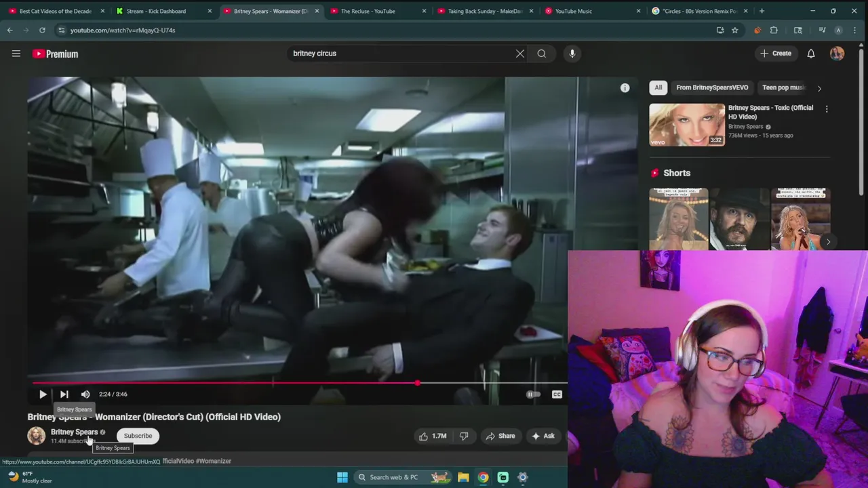
Task: Select the All filter chip
Action: 658,87
